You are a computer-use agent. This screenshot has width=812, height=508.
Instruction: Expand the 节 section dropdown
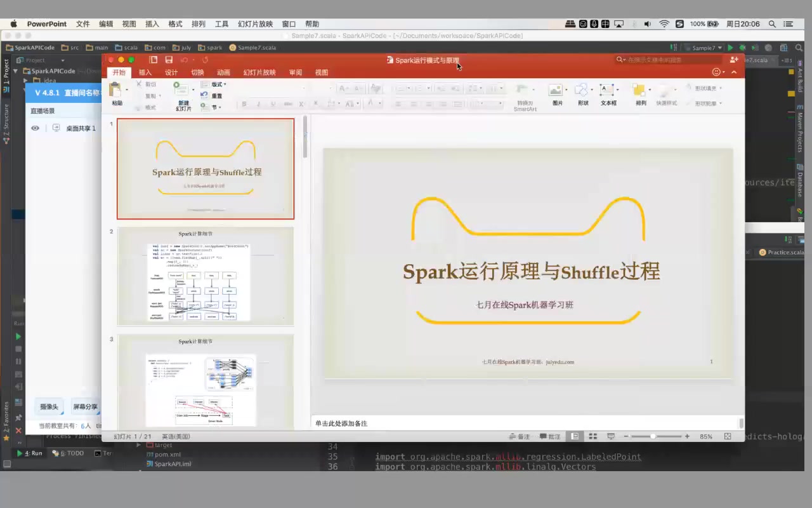click(214, 107)
